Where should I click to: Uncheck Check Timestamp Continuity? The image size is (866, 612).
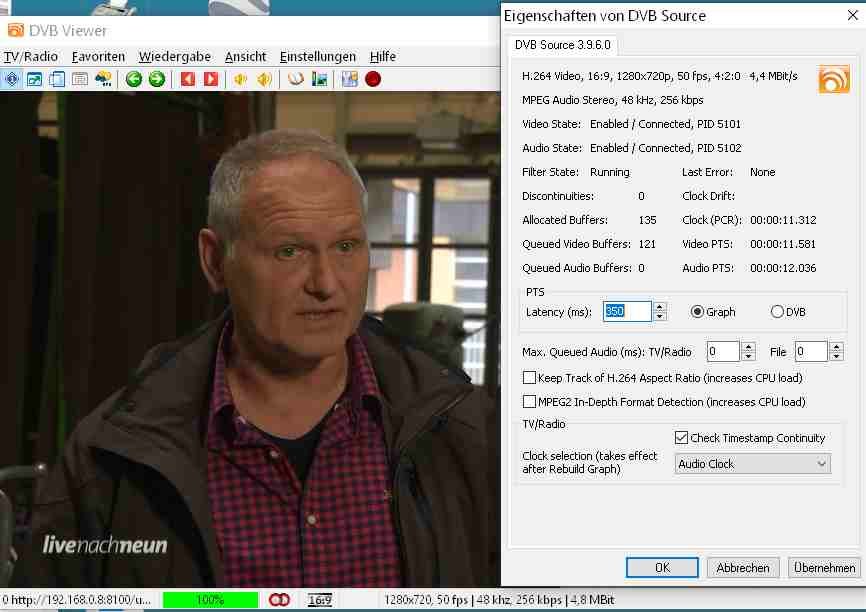pos(682,438)
